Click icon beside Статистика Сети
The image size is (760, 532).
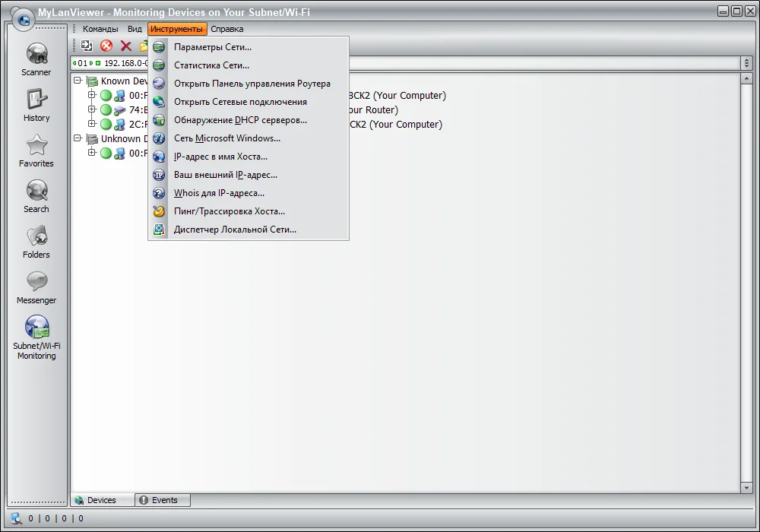[159, 65]
